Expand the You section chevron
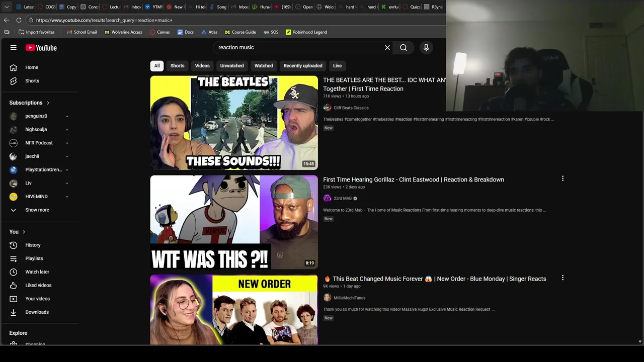Viewport: 644px width, 362px height. tap(24, 232)
